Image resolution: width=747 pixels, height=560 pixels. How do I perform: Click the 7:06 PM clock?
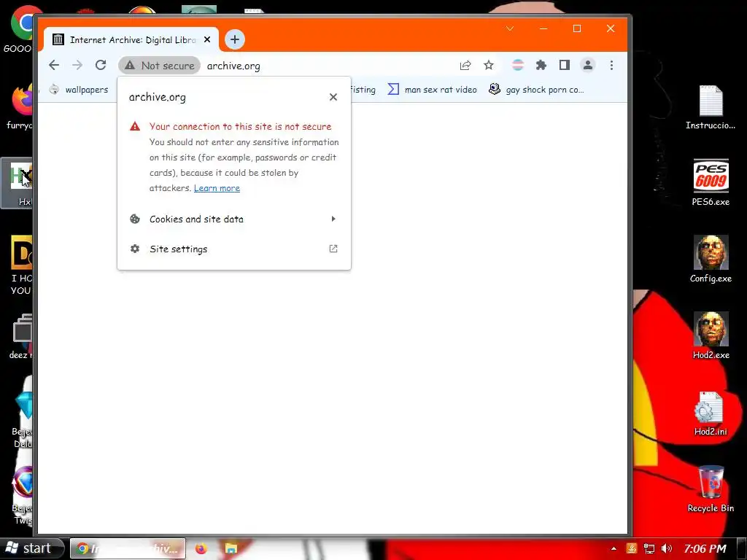pos(705,548)
